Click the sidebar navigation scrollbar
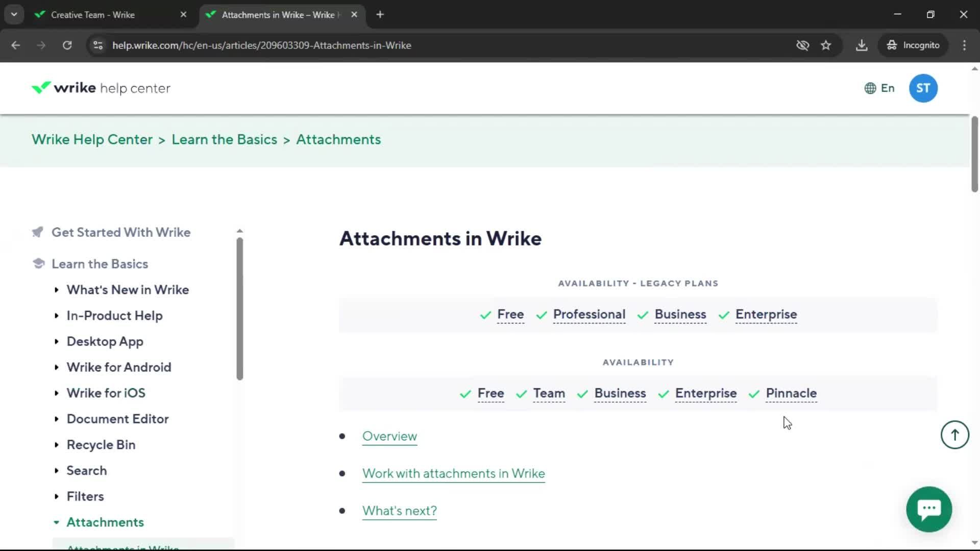 point(239,309)
